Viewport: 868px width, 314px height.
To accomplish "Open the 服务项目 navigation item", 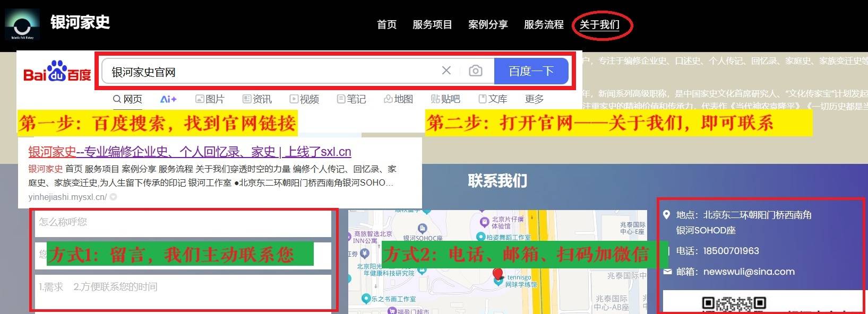I will 432,24.
